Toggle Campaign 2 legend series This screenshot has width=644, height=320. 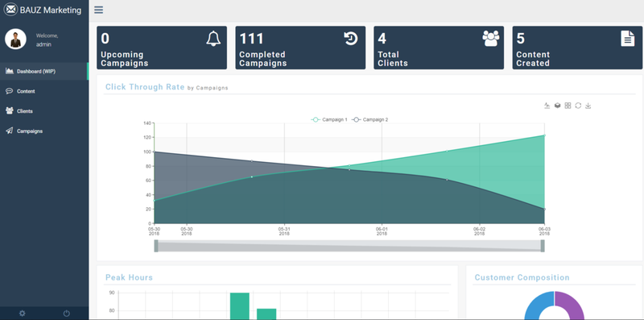(369, 119)
